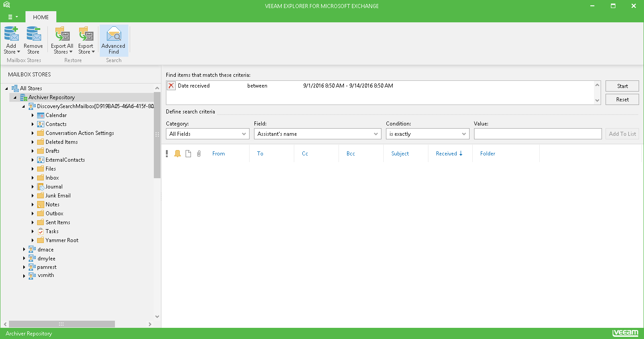Click the Reset button
The width and height of the screenshot is (644, 339).
click(622, 100)
